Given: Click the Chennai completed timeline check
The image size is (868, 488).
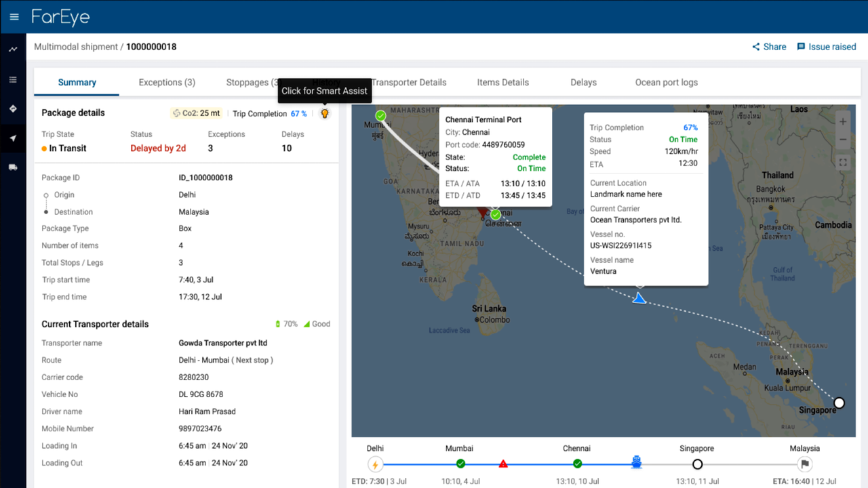Looking at the screenshot, I should point(577,464).
